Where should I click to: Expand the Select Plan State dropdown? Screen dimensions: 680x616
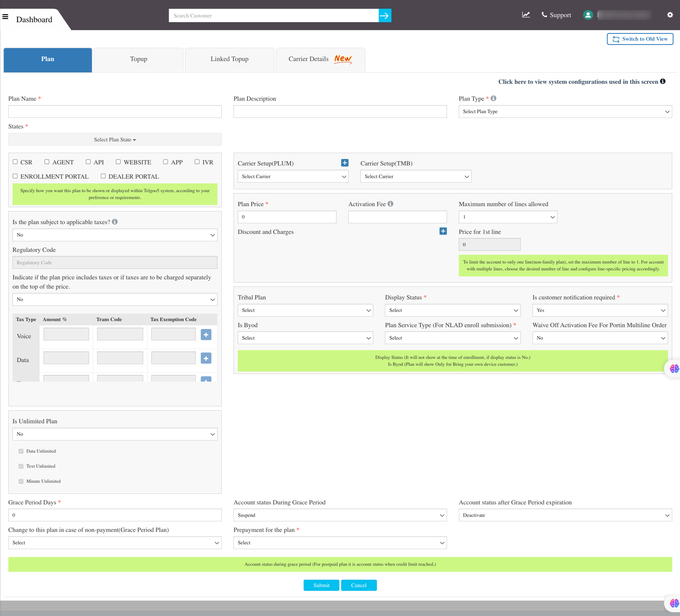click(115, 140)
